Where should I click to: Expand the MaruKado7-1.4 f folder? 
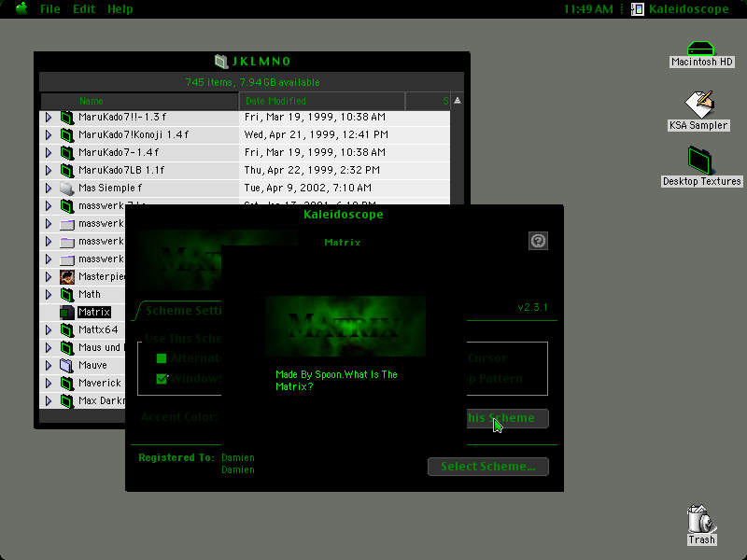coord(49,152)
